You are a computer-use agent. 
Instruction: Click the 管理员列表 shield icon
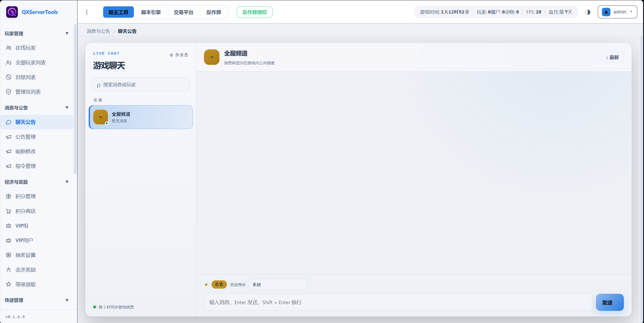pos(9,92)
